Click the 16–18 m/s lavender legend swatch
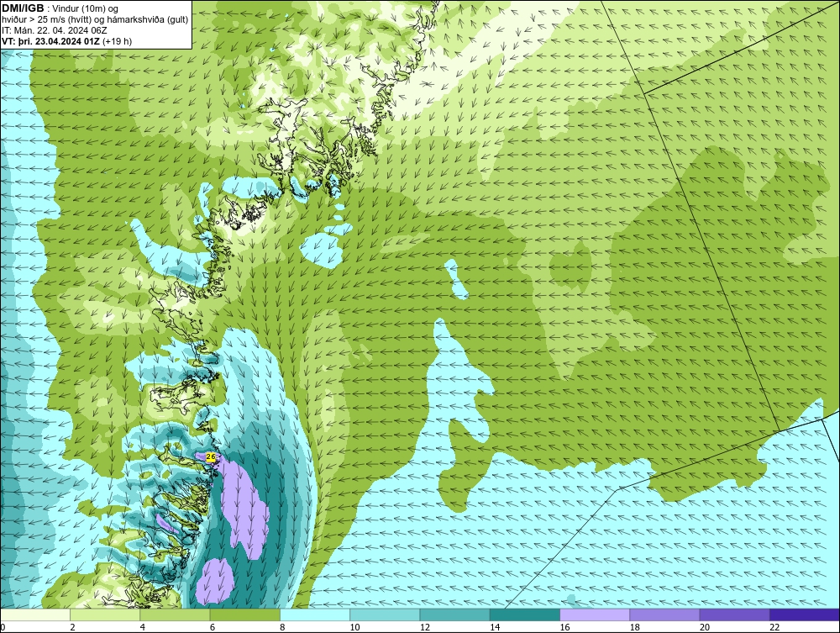 pos(595,615)
